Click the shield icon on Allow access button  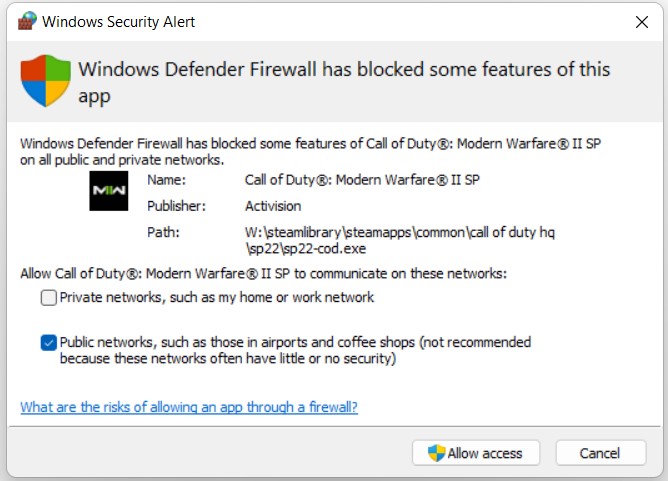coord(436,453)
